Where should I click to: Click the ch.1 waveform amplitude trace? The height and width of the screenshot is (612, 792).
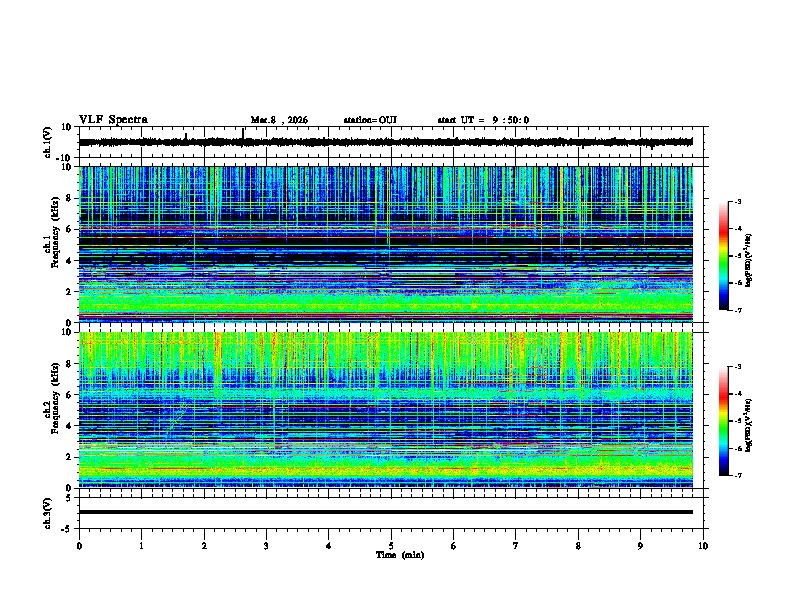[x=386, y=142]
